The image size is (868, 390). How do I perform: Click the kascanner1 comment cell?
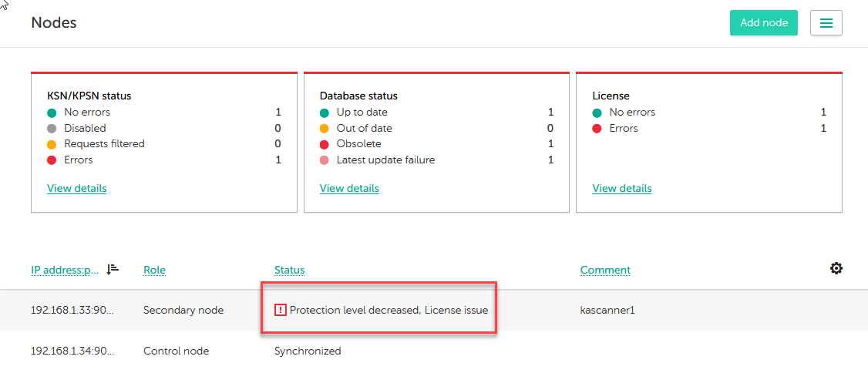[x=607, y=310]
